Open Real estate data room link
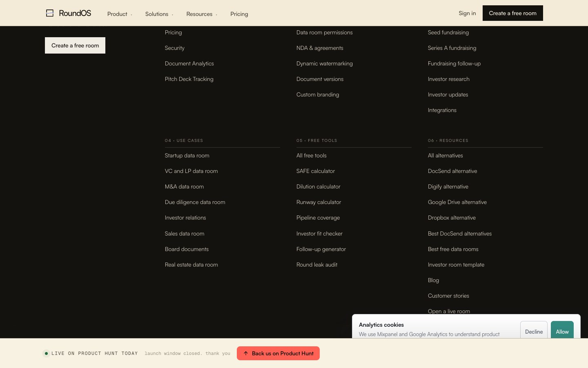Image resolution: width=588 pixels, height=368 pixels. click(x=192, y=265)
